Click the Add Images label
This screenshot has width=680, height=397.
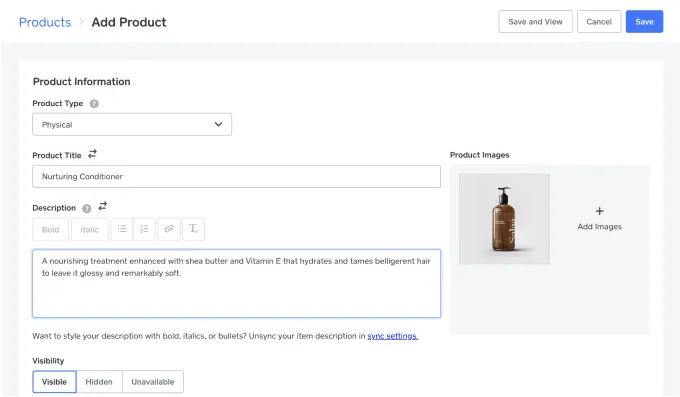599,227
